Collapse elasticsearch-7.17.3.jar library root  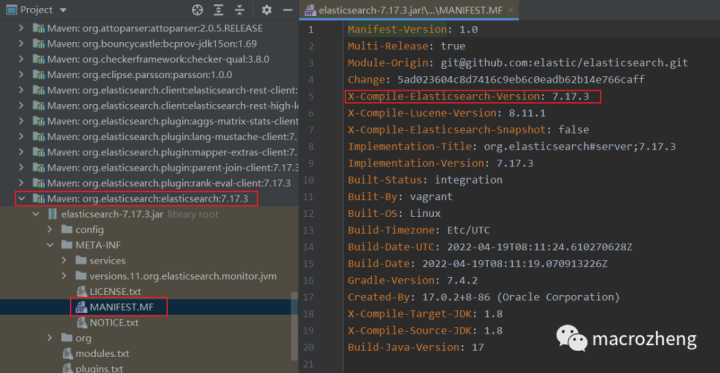(36, 214)
